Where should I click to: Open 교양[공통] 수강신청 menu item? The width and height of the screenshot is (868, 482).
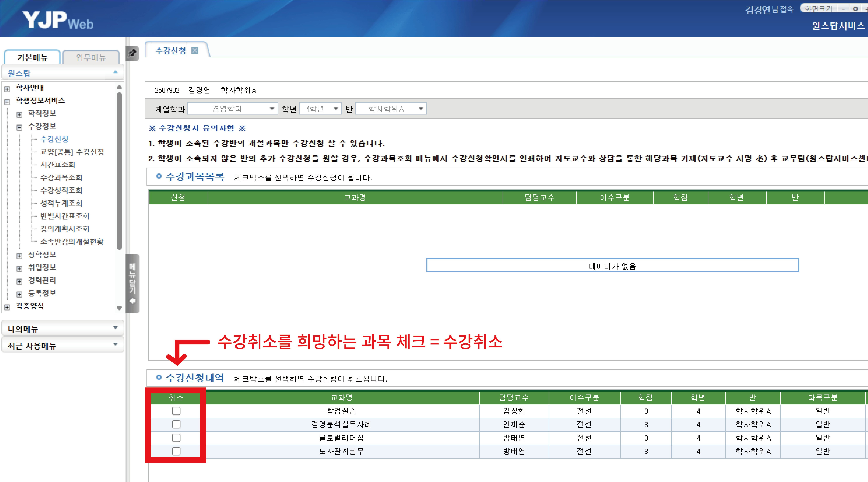[x=72, y=152]
